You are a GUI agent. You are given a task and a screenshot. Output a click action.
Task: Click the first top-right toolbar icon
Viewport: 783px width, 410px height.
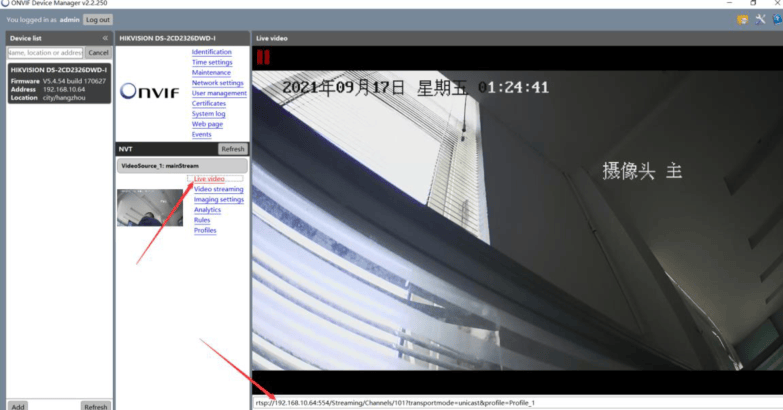(x=742, y=19)
